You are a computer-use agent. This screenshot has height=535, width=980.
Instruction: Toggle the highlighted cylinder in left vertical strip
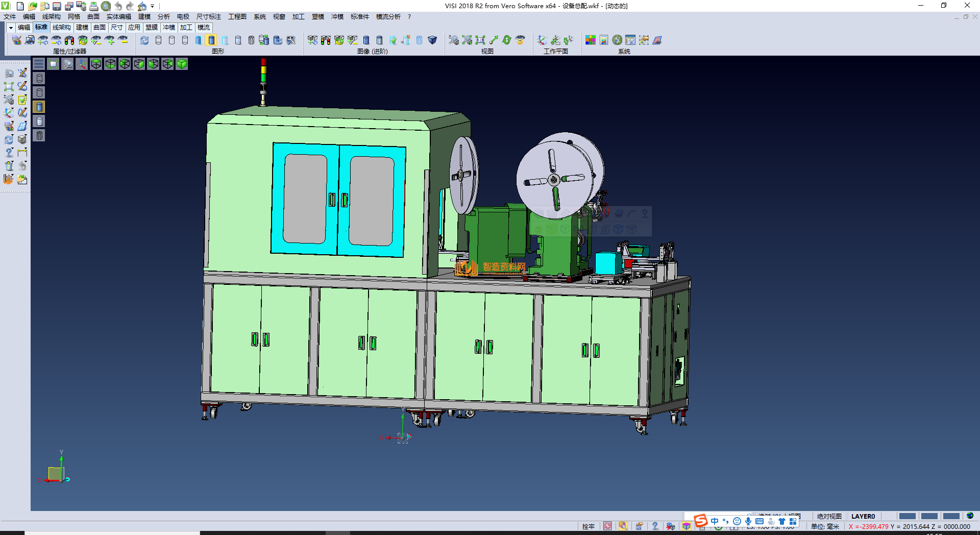[x=39, y=107]
